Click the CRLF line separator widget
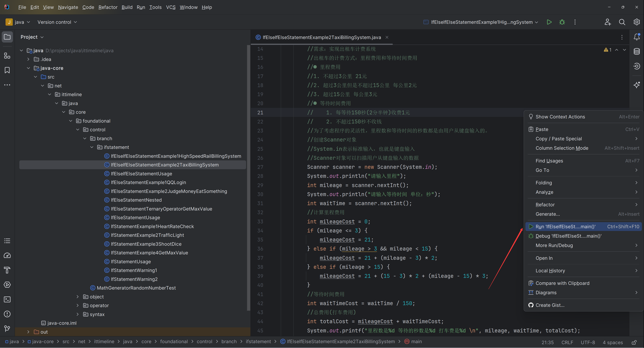Screen dimensions: 644x348 click(x=567, y=342)
